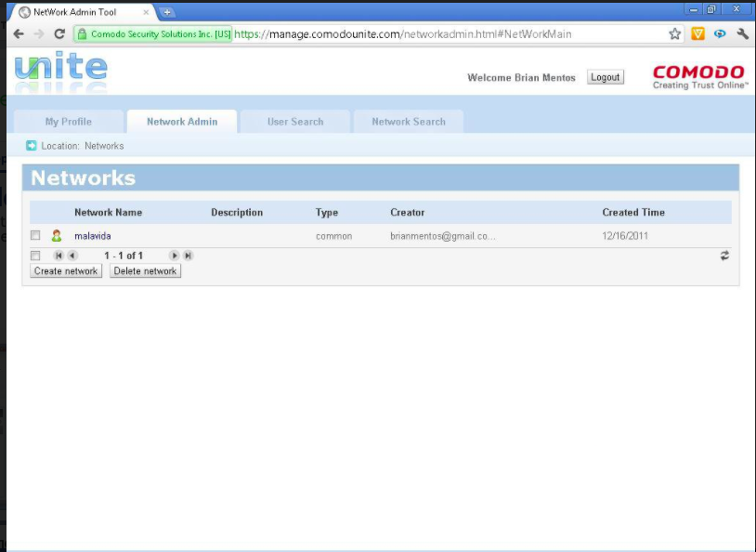Click the 12/16/2011 created time cell

tap(625, 236)
